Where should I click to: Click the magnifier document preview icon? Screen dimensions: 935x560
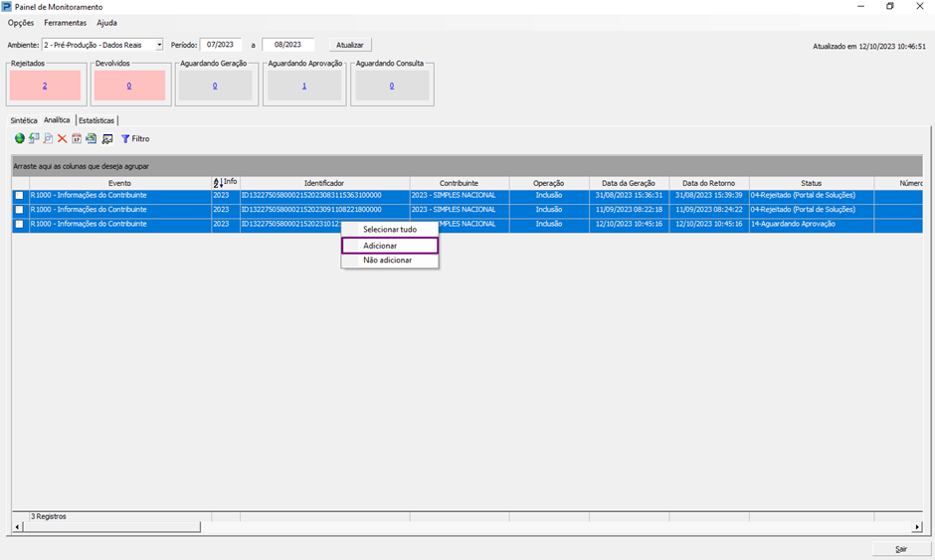coord(48,139)
